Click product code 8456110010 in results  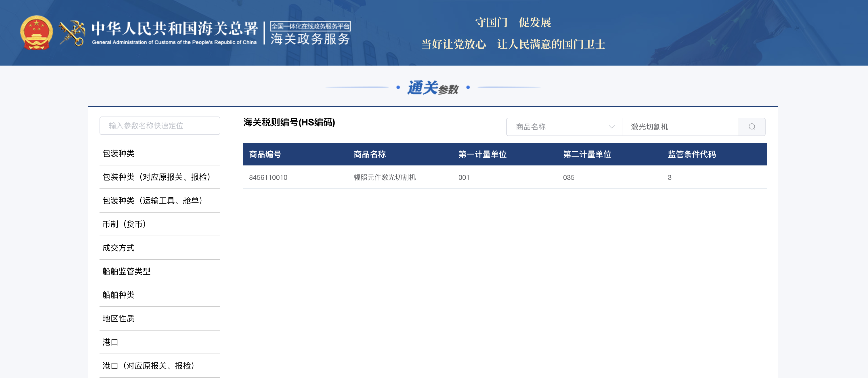coord(268,177)
